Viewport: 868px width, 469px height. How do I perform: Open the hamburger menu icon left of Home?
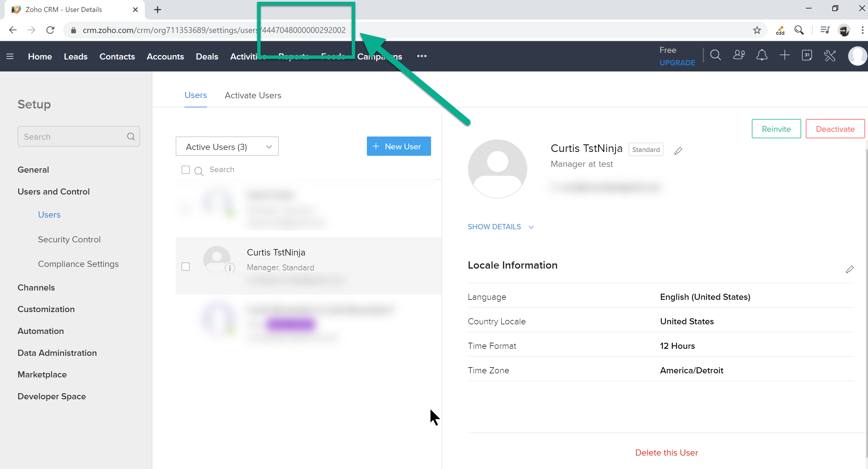10,56
